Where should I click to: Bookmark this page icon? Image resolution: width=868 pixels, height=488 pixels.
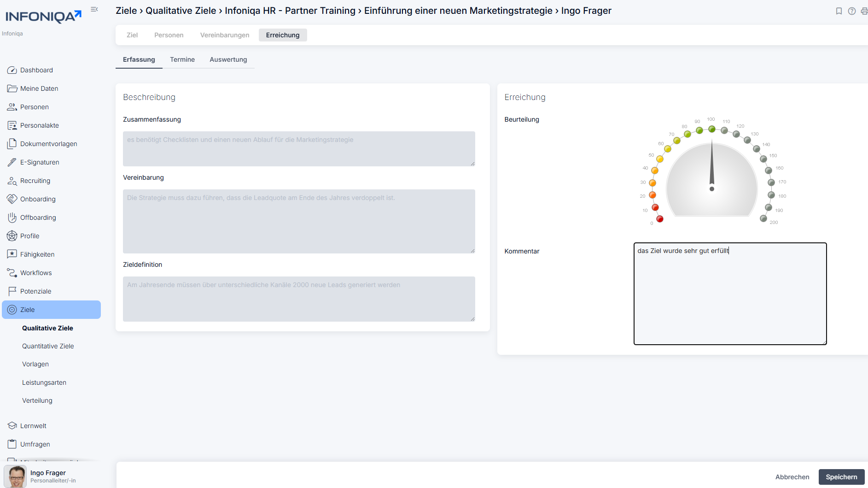point(839,11)
